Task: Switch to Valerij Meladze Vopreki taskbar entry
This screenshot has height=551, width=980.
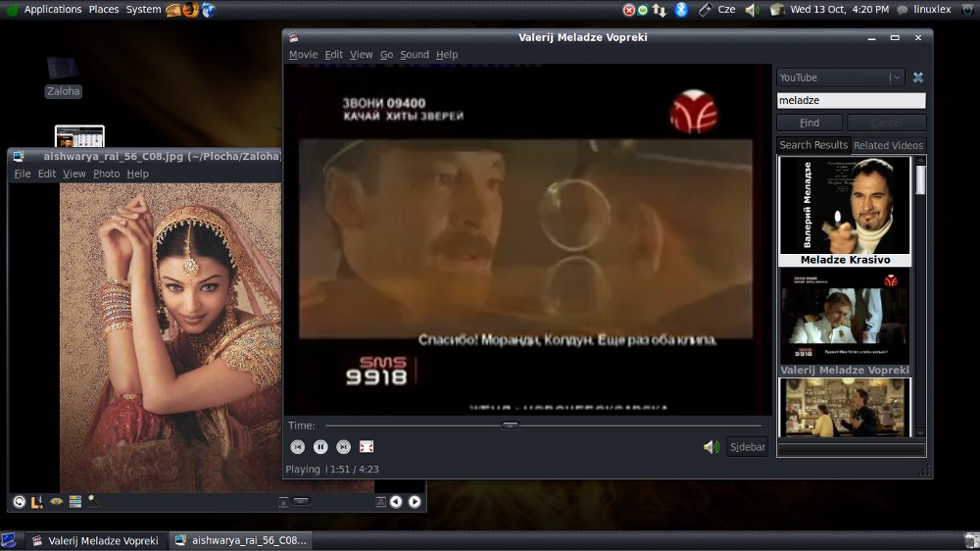Action: click(x=96, y=540)
